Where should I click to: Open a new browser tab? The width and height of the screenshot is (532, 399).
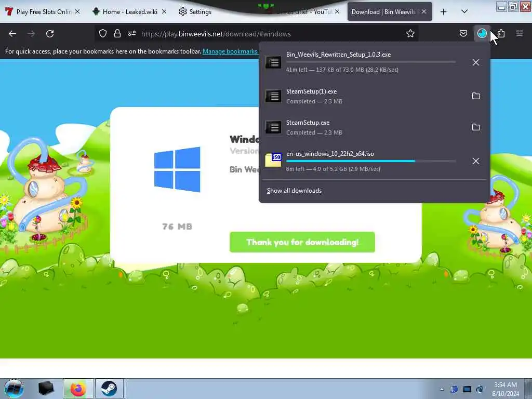pyautogui.click(x=443, y=12)
